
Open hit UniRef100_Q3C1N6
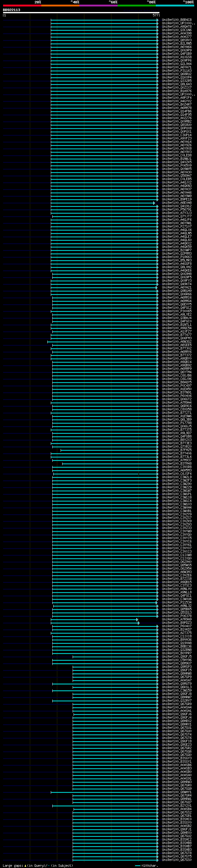pyautogui.click(x=177, y=30)
